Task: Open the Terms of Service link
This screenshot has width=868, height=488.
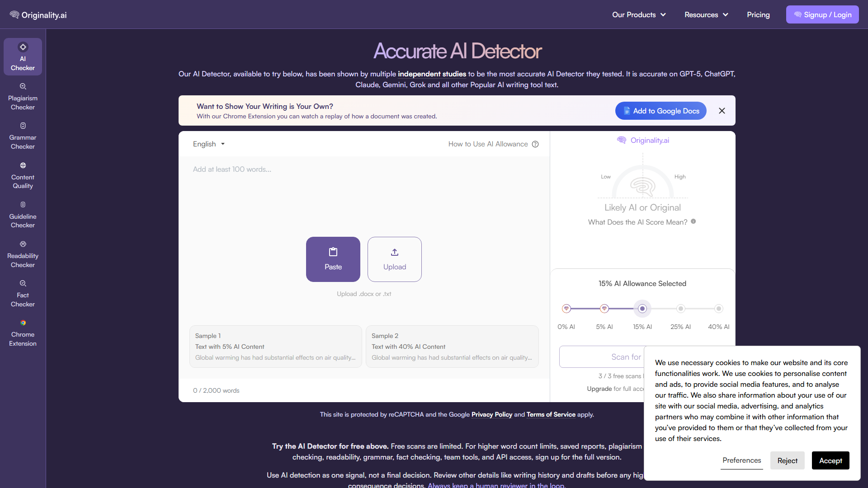Action: 551,414
